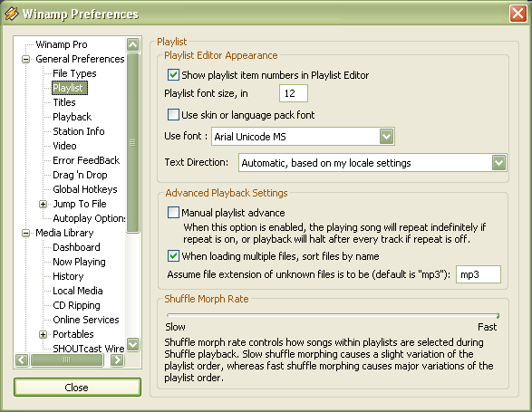The width and height of the screenshot is (532, 412).
Task: Expand the Jump To File node
Action: tap(43, 204)
